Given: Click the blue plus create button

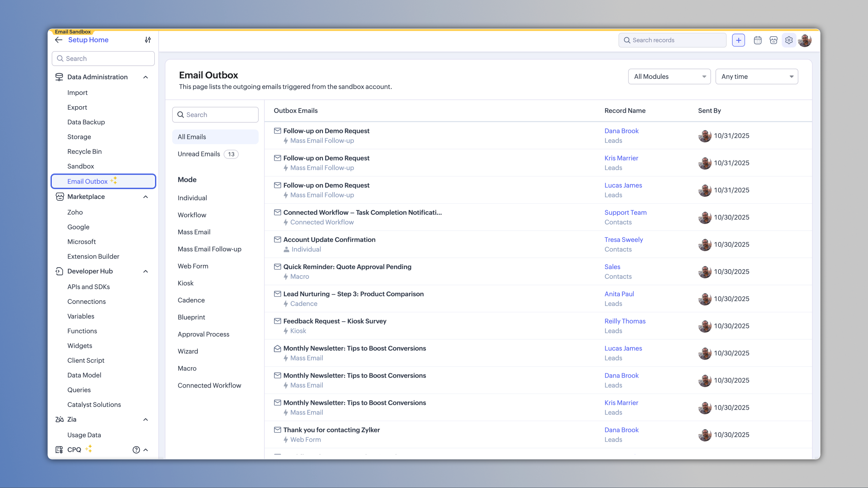Looking at the screenshot, I should (x=738, y=40).
